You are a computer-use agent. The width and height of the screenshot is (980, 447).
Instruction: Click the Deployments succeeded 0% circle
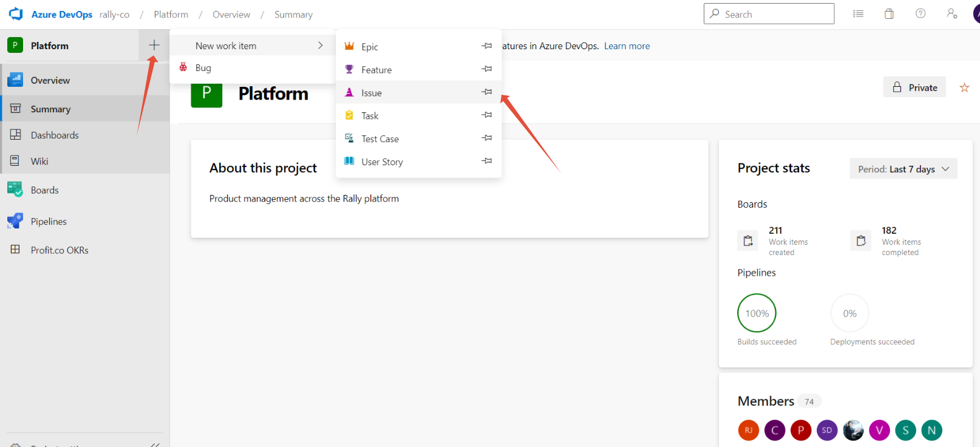tap(849, 313)
